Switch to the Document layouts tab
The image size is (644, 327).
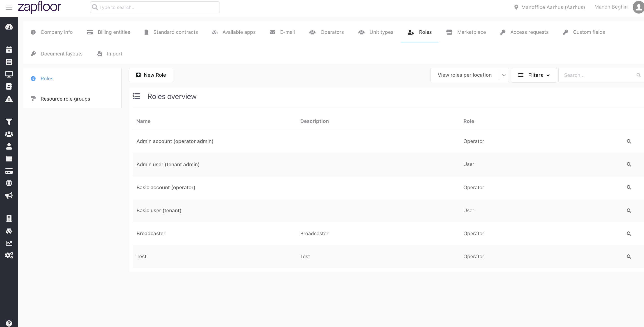(x=56, y=54)
